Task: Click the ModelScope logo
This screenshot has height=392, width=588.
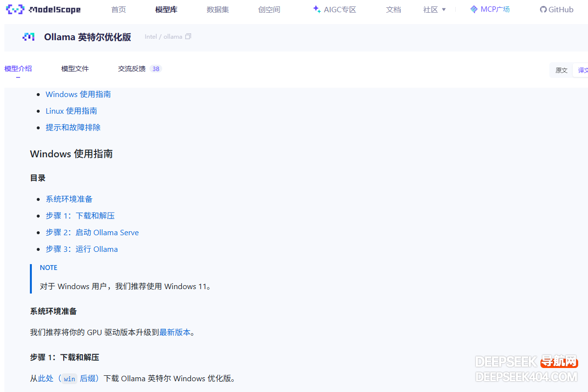Action: pos(43,9)
